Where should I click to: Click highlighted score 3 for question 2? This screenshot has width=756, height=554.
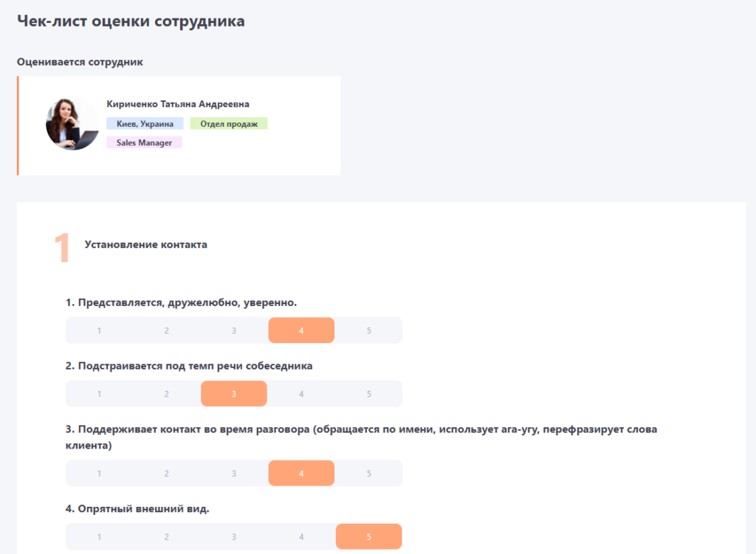coord(233,394)
